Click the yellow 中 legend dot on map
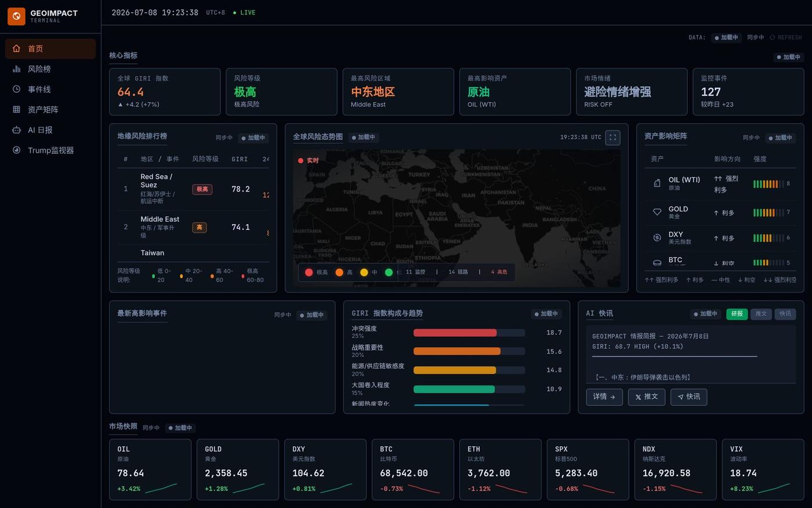 coord(364,272)
